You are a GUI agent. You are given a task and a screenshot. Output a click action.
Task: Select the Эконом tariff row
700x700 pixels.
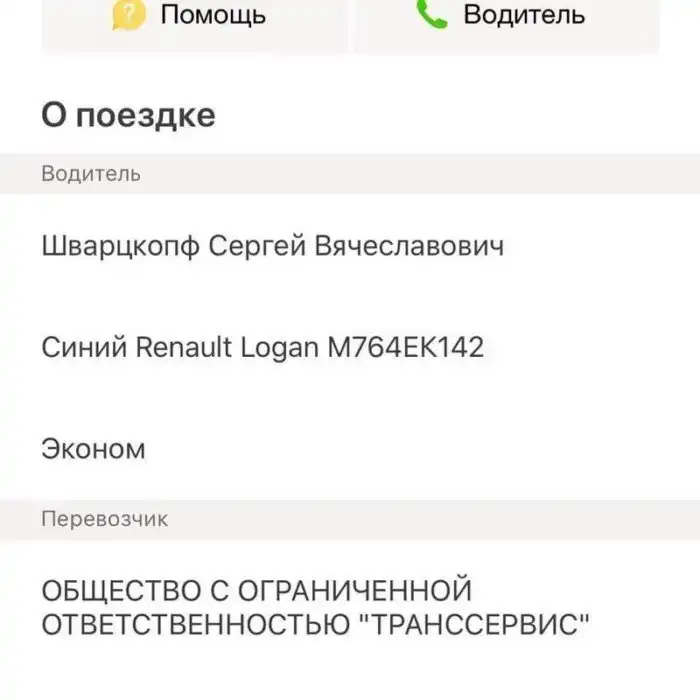(93, 449)
